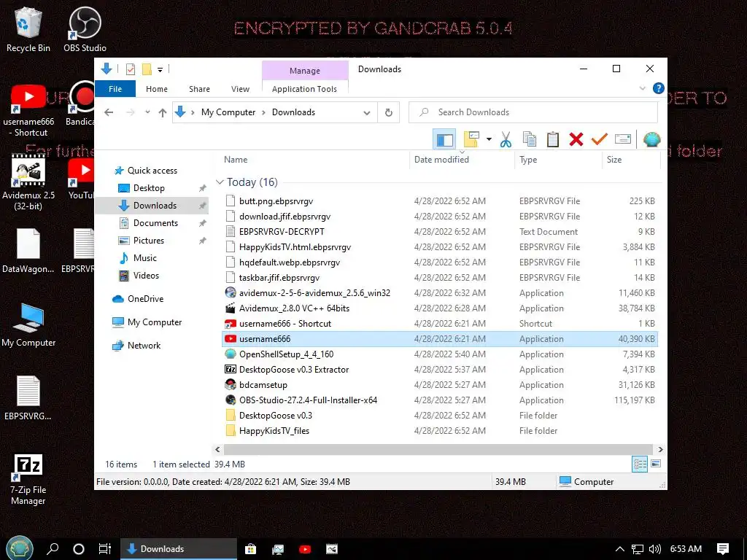Image resolution: width=747 pixels, height=560 pixels.
Task: Select Quick access in navigation pane
Action: tap(152, 171)
